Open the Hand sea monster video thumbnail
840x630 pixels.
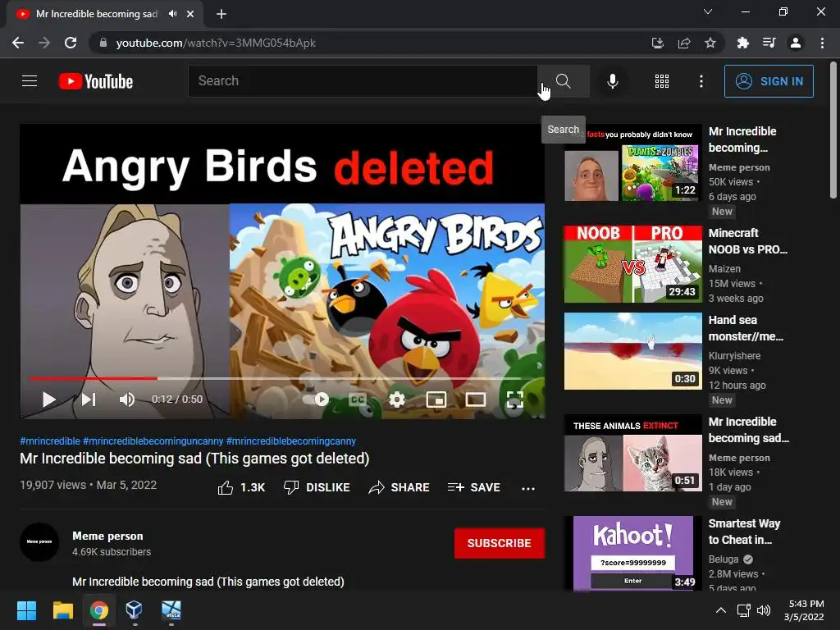click(x=632, y=351)
